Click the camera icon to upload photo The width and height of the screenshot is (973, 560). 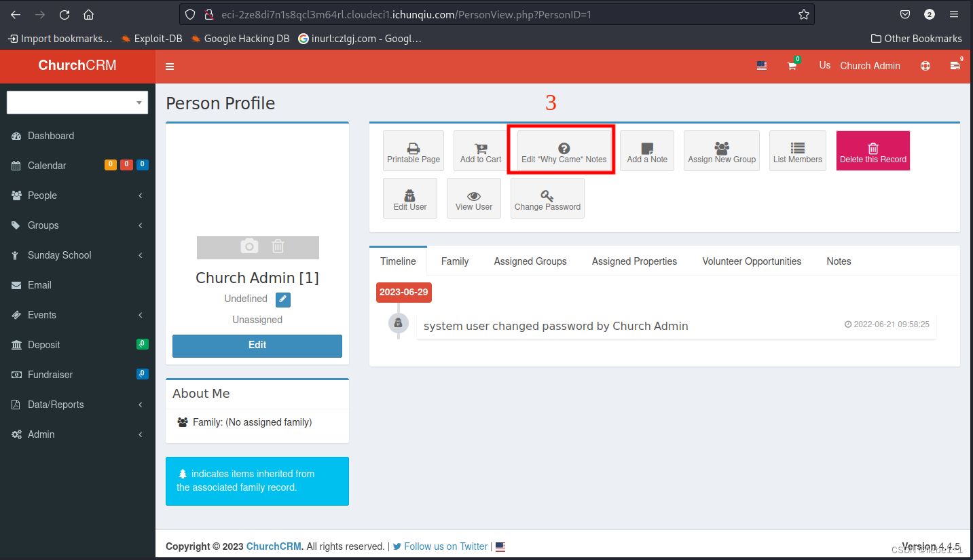[x=249, y=246]
